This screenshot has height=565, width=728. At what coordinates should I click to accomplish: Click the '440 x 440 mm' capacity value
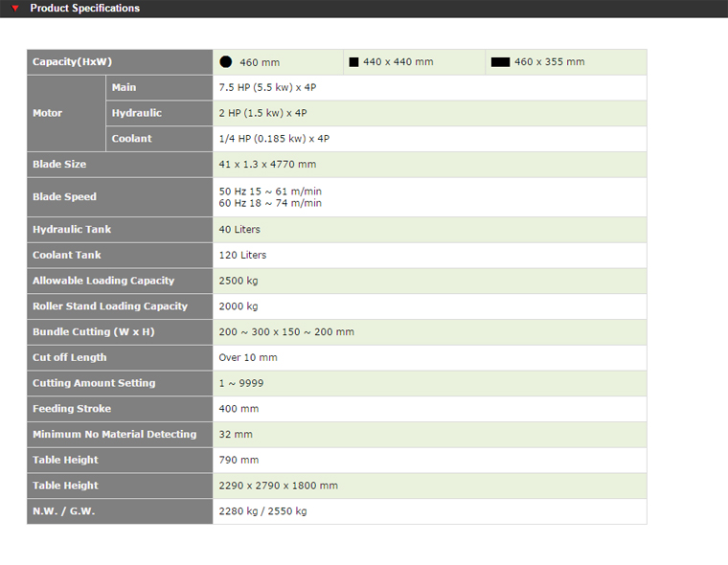(x=398, y=61)
